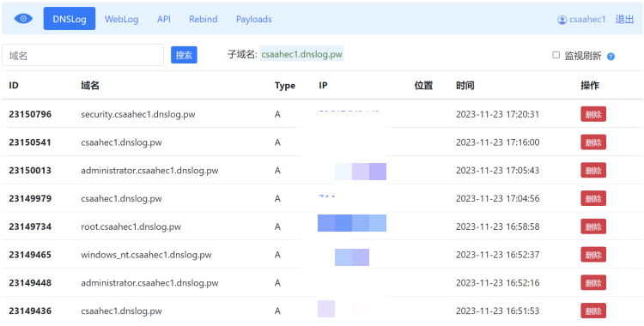
Task: Click csaahec1.dnslog.pw domain in row 23149979
Action: coord(121,199)
